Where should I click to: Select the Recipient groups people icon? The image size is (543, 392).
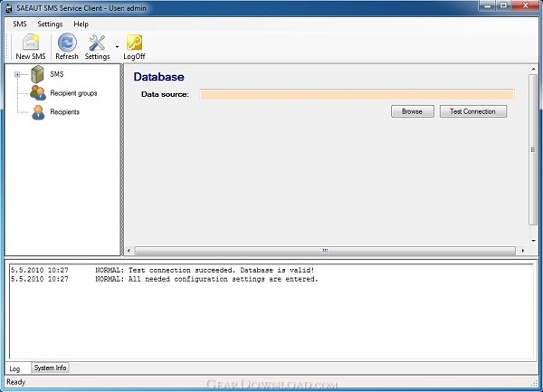point(38,93)
